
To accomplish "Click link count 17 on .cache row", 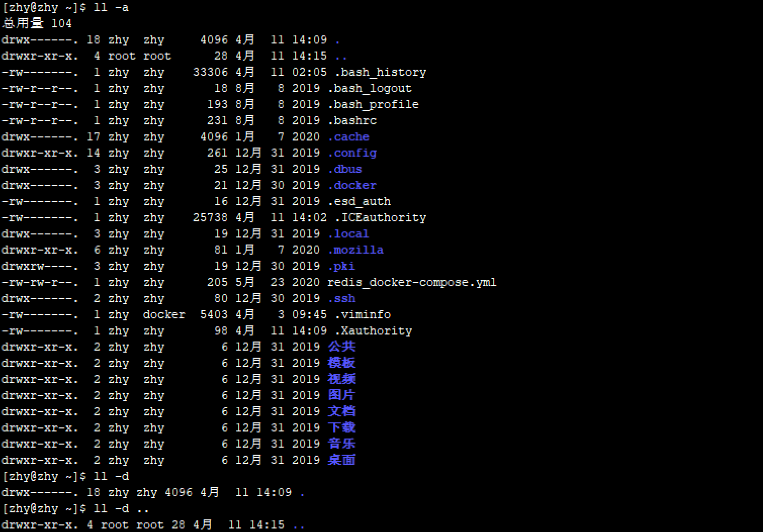I will click(x=94, y=137).
